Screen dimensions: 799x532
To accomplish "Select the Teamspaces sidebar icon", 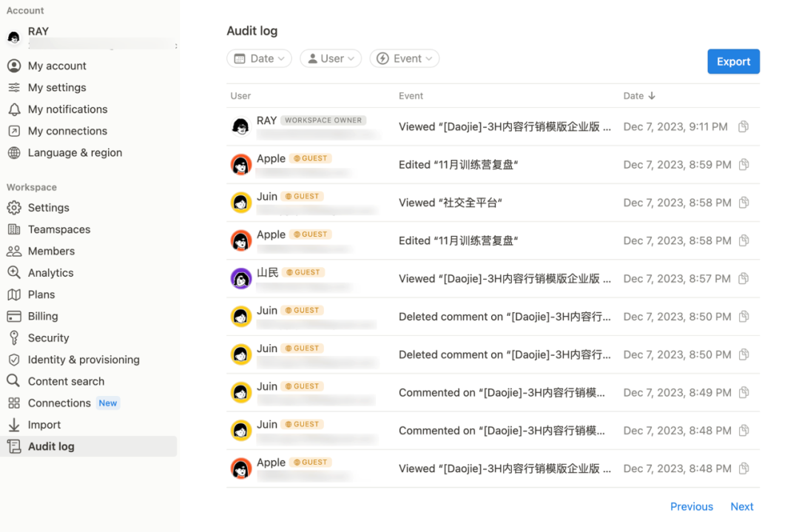I will 16,229.
